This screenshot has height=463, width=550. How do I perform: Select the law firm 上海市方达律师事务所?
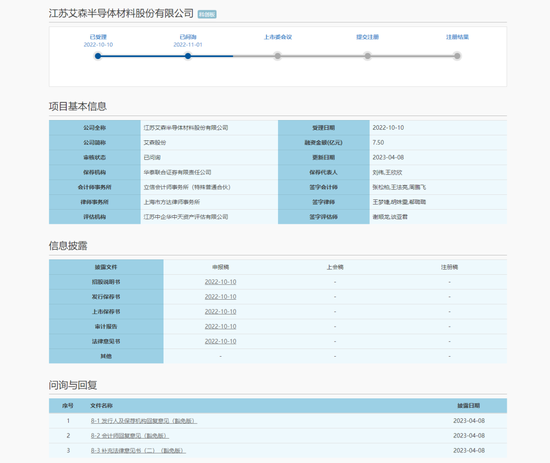(172, 202)
